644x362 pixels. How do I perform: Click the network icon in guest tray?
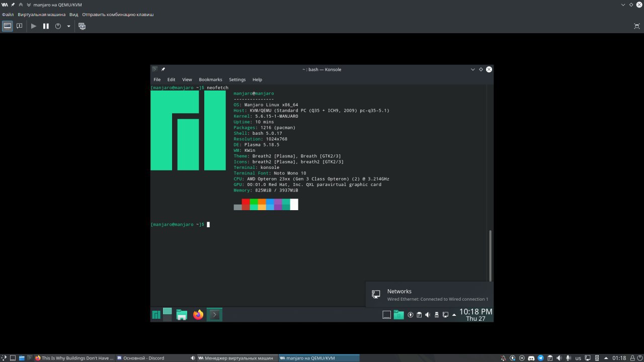coord(445,315)
